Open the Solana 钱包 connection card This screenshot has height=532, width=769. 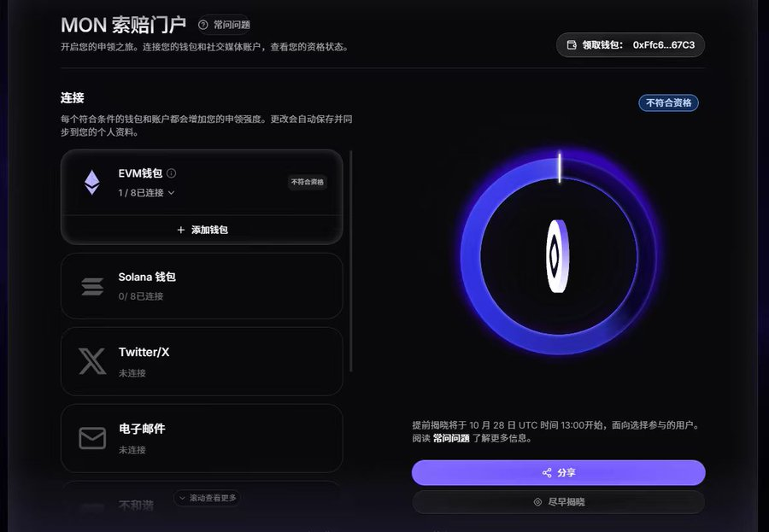tap(202, 286)
